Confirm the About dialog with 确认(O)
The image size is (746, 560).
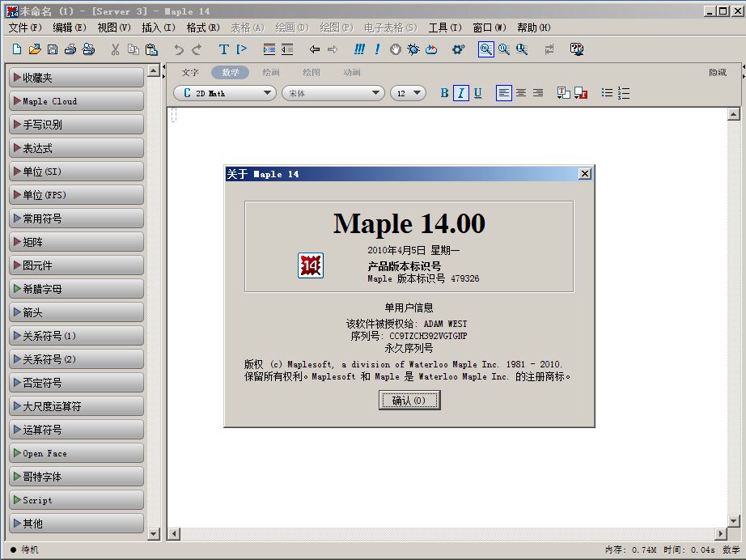pyautogui.click(x=409, y=400)
